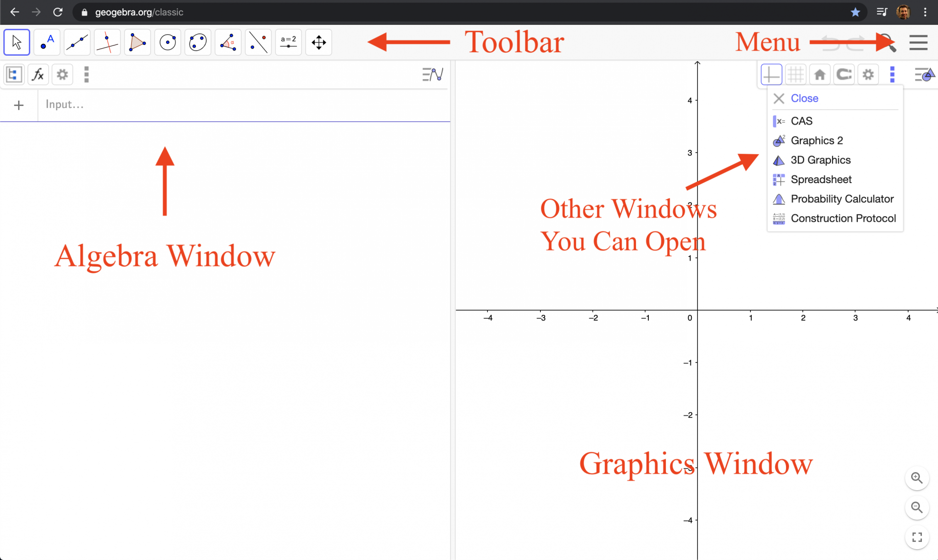
Task: Open the 3D Graphics view
Action: [x=821, y=160]
